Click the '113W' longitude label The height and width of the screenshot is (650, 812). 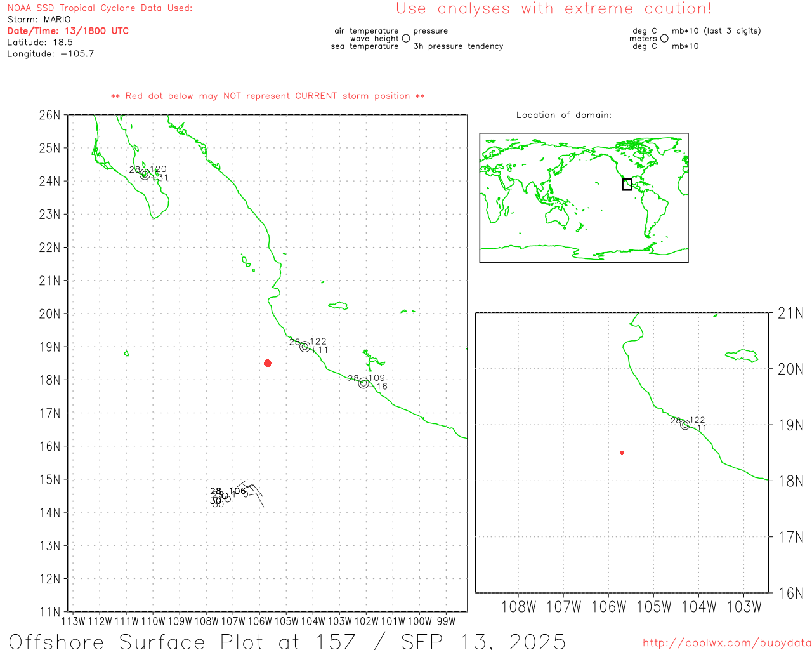point(73,621)
